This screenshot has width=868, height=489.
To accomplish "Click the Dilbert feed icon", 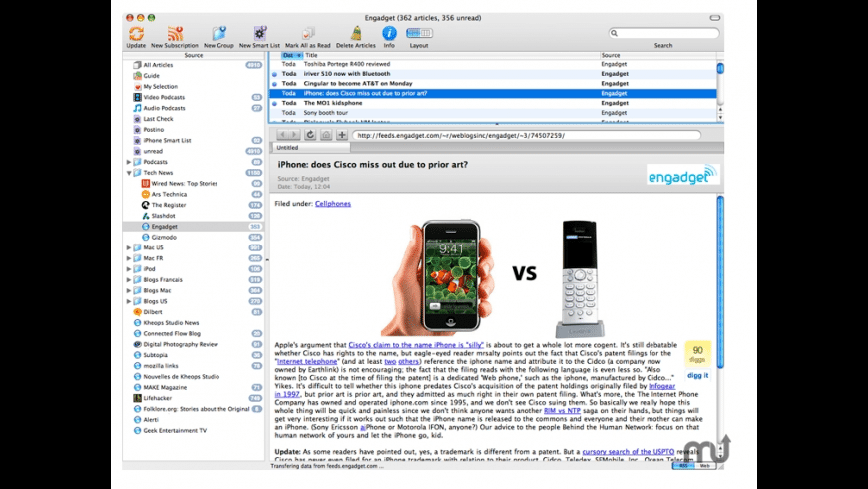I will (x=137, y=312).
